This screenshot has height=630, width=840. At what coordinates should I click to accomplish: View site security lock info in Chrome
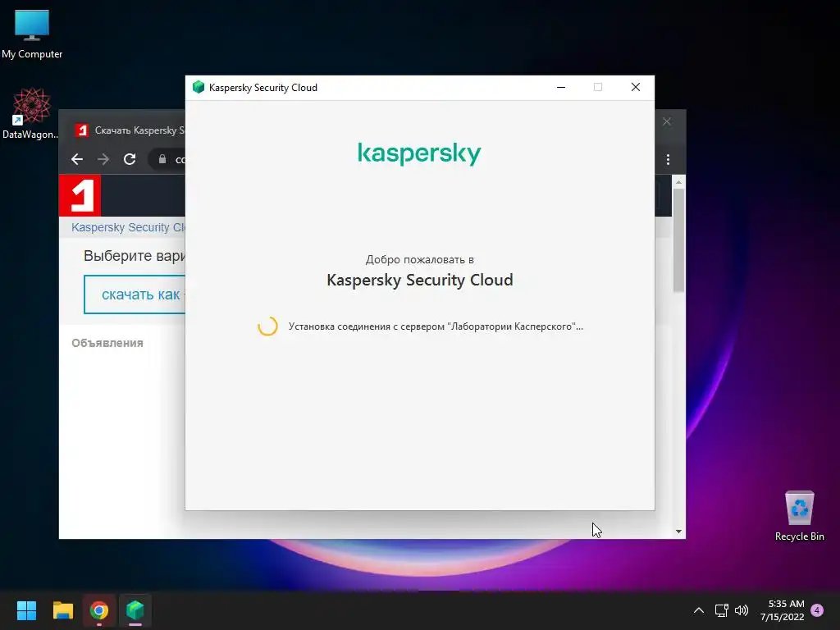click(162, 159)
